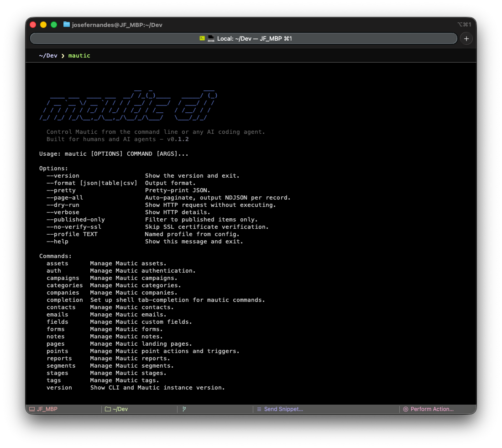Click the '--page-all' option text

pyautogui.click(x=65, y=198)
